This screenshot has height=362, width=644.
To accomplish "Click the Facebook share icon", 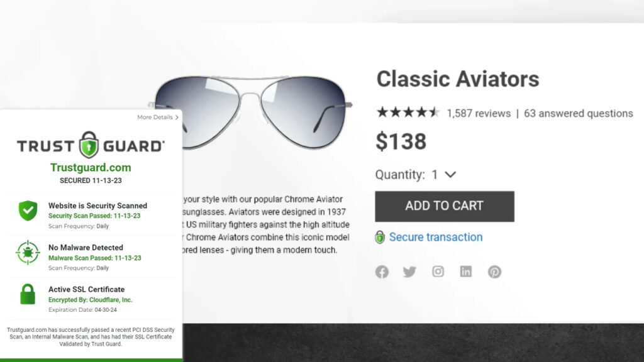I will 382,272.
